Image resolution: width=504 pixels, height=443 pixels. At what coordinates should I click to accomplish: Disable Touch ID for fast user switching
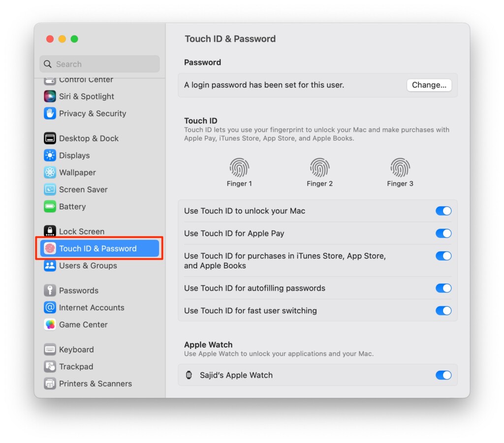coord(443,310)
